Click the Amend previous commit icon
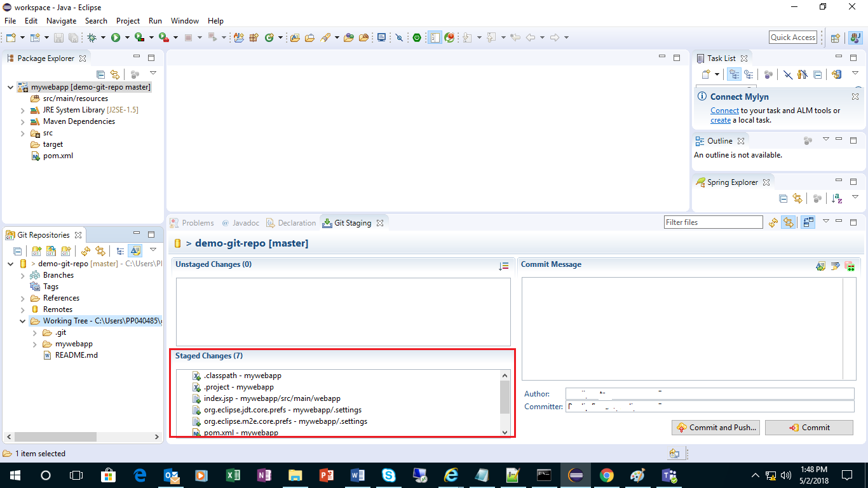 point(820,266)
